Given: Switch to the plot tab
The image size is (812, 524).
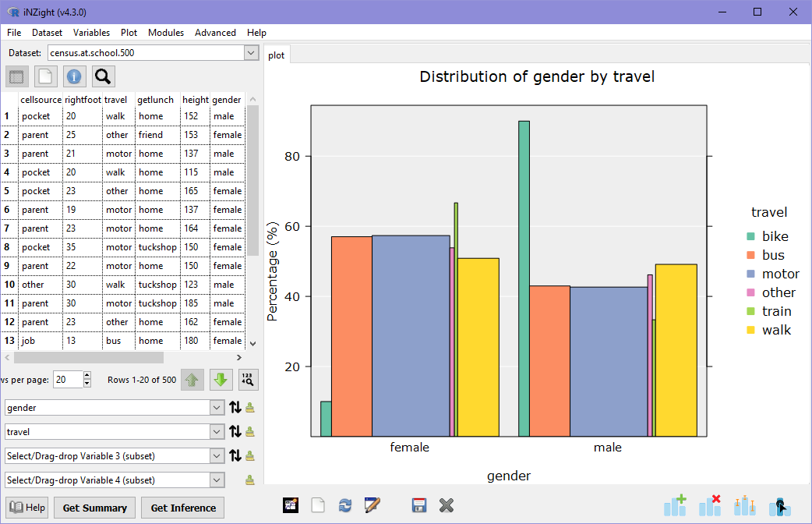Looking at the screenshot, I should pos(277,55).
